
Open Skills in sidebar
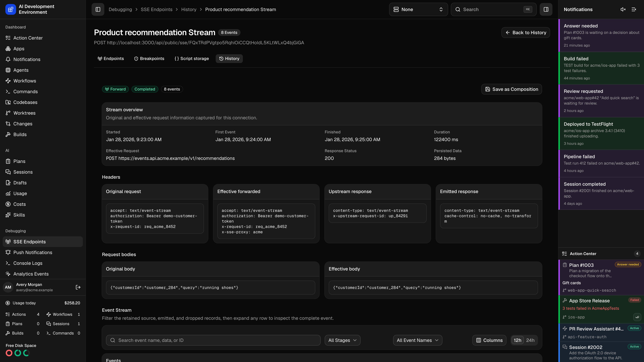click(43, 215)
